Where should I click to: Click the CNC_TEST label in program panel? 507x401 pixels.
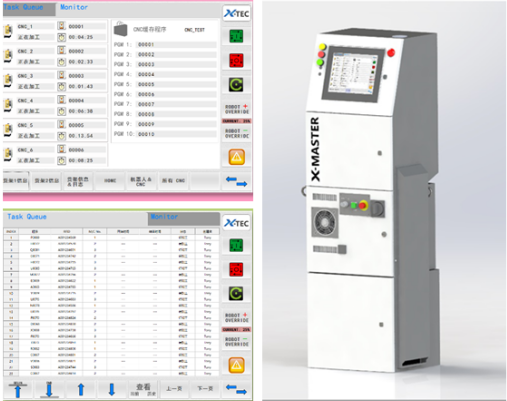pyautogui.click(x=195, y=30)
